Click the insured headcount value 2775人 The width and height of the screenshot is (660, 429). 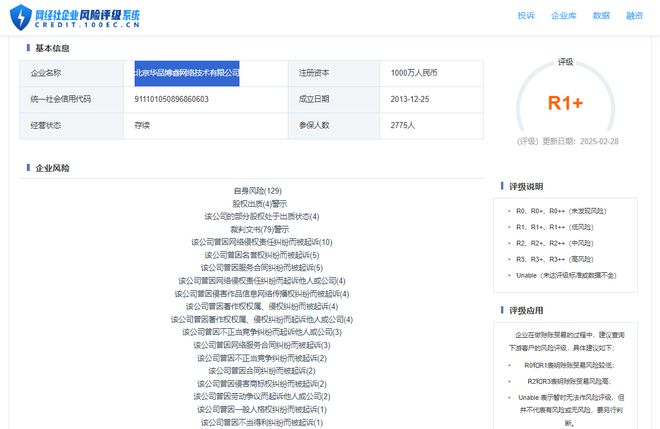click(402, 125)
